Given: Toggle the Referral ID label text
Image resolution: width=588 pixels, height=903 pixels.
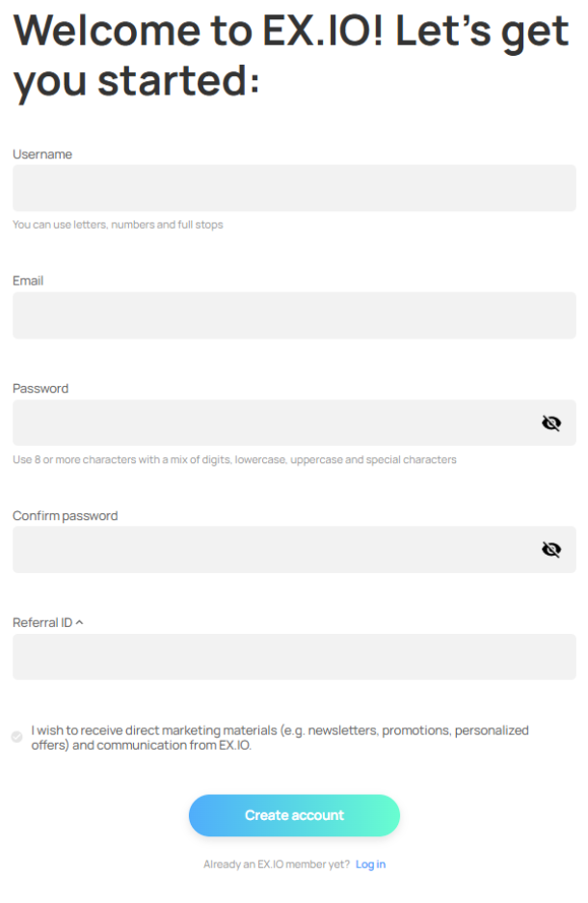Looking at the screenshot, I should 42,622.
